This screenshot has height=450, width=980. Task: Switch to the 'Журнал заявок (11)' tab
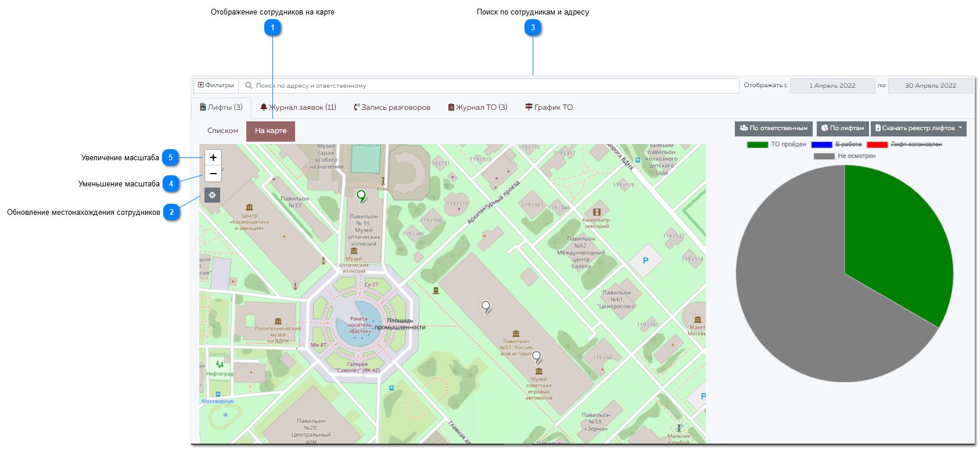[298, 107]
